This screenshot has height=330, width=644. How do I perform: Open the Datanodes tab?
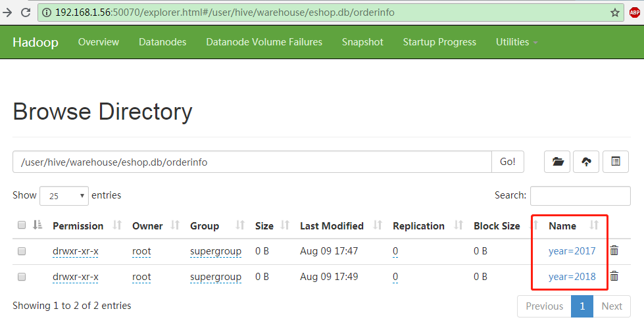(x=162, y=42)
